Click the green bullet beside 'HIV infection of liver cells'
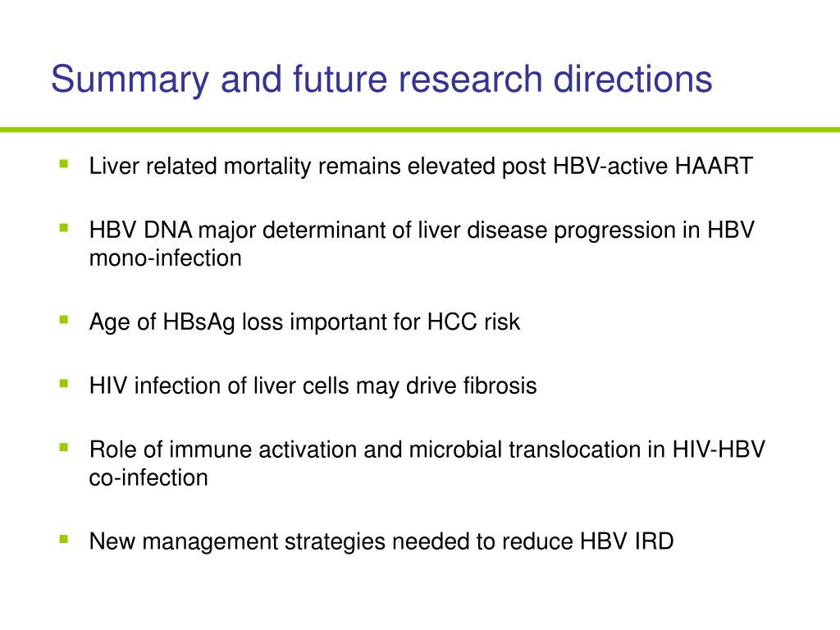Screen dimensions: 840x630 tap(64, 384)
